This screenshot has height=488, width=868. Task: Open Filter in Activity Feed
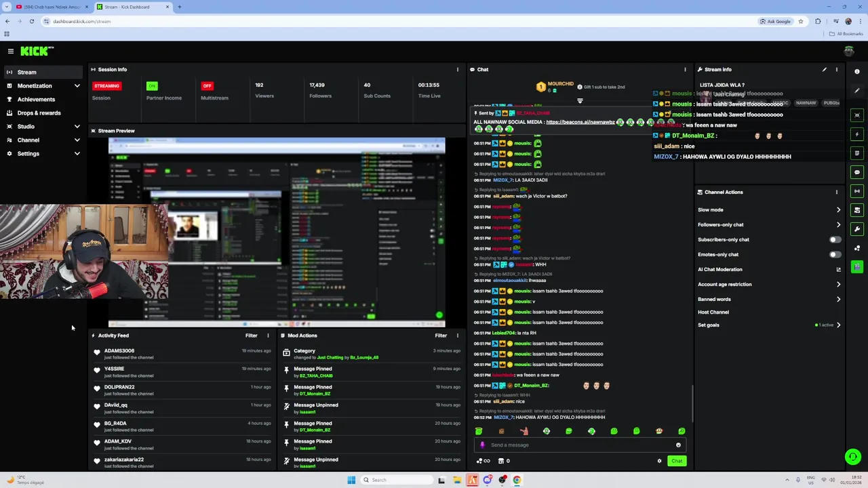coord(252,335)
